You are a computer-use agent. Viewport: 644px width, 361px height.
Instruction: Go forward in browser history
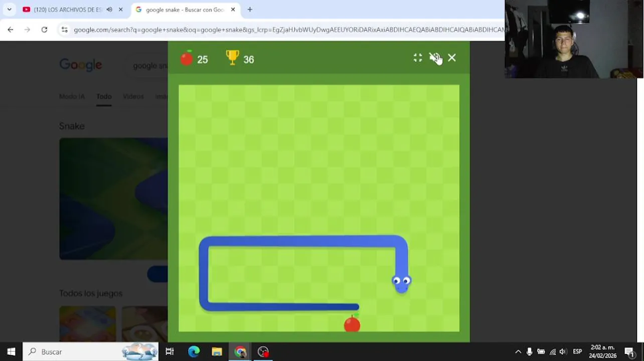pyautogui.click(x=27, y=30)
